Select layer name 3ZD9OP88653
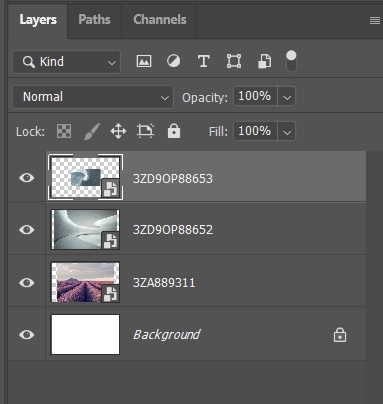 point(173,179)
